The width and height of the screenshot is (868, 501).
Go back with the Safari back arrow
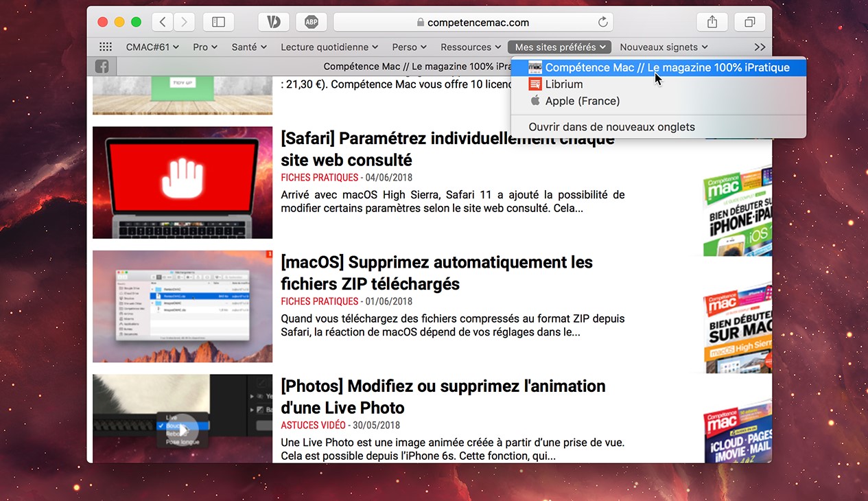pos(162,22)
